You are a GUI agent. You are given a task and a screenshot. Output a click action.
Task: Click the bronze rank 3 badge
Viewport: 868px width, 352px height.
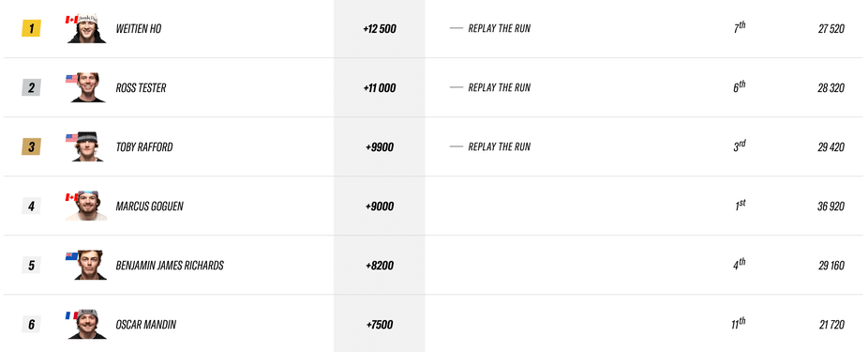[x=31, y=146]
